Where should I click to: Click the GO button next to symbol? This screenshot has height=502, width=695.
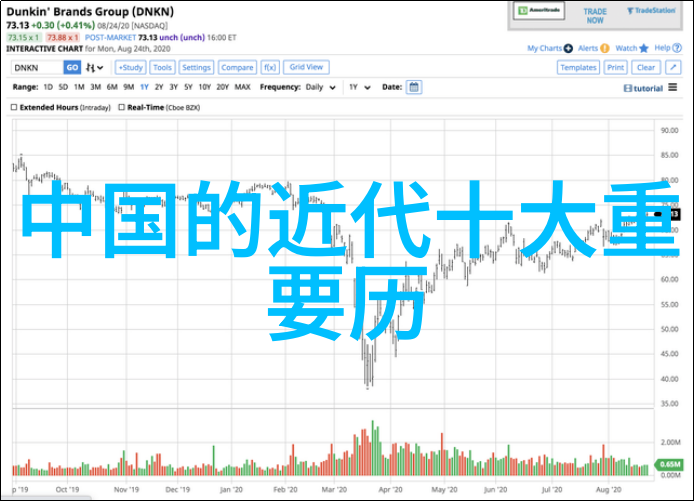(x=72, y=68)
